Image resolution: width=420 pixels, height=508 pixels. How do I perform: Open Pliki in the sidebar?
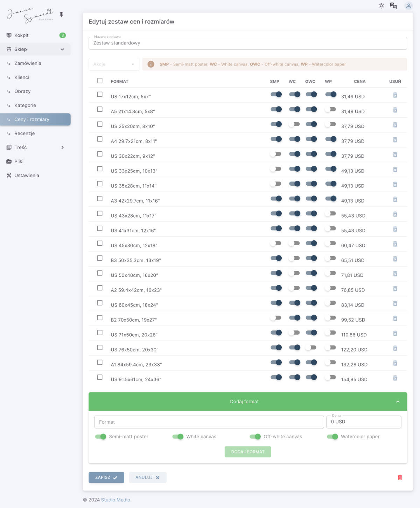[35, 162]
